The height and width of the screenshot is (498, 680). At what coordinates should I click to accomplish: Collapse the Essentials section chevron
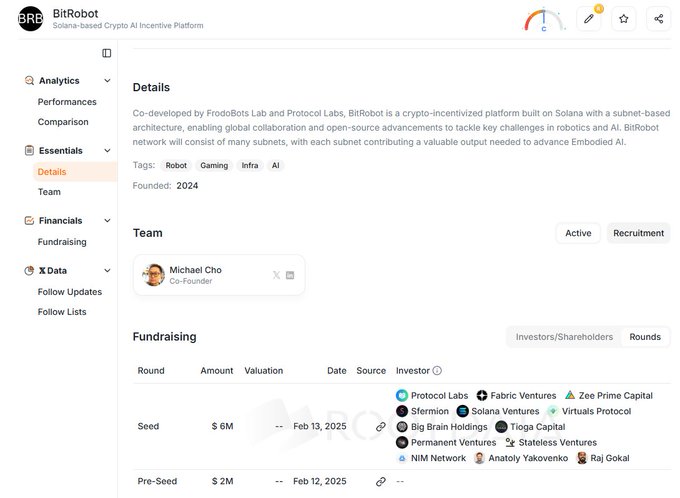pyautogui.click(x=107, y=151)
